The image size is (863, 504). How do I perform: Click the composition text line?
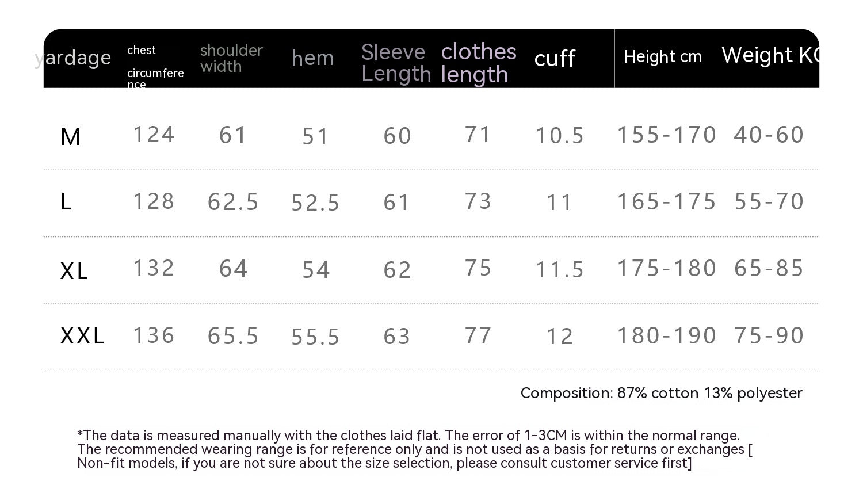(661, 393)
